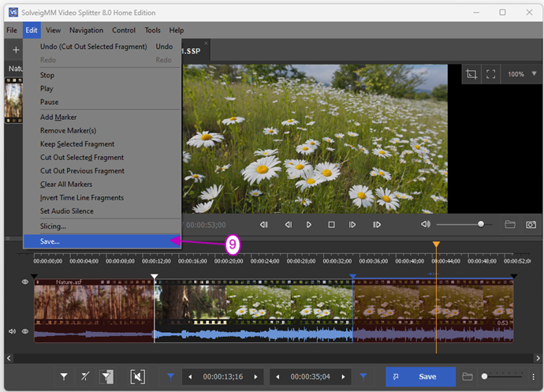Viewport: 544px width, 392px height.
Task: Click the crop video icon
Action: click(471, 74)
